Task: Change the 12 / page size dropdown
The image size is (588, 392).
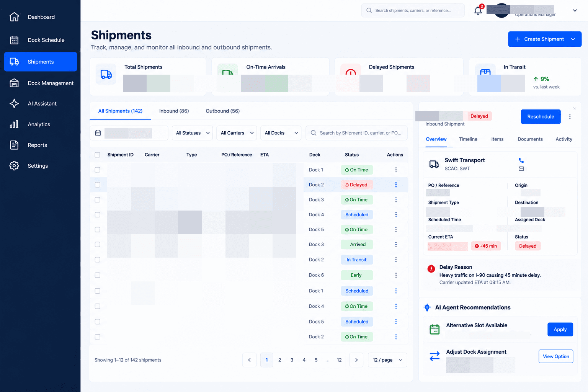Action: [387, 360]
